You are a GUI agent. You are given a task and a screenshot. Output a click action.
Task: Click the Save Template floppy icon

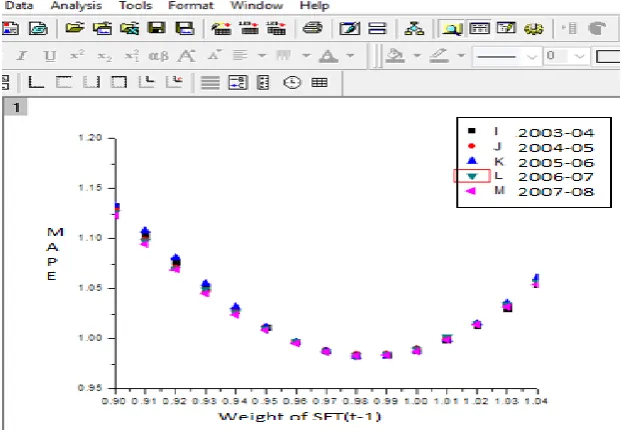pyautogui.click(x=185, y=29)
